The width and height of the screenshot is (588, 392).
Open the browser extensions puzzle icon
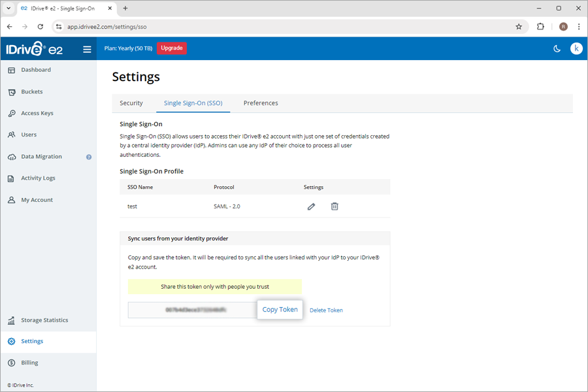(x=540, y=26)
